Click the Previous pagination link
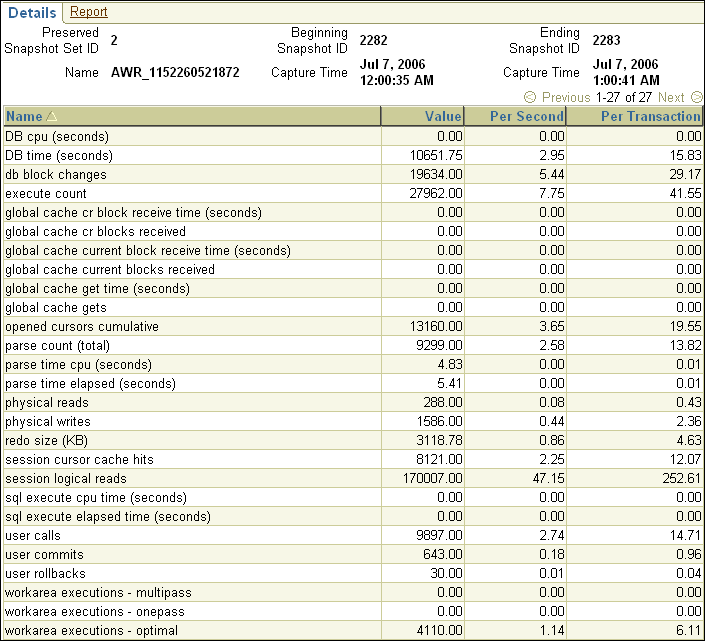Viewport: 705px width, 641px height. [x=566, y=98]
